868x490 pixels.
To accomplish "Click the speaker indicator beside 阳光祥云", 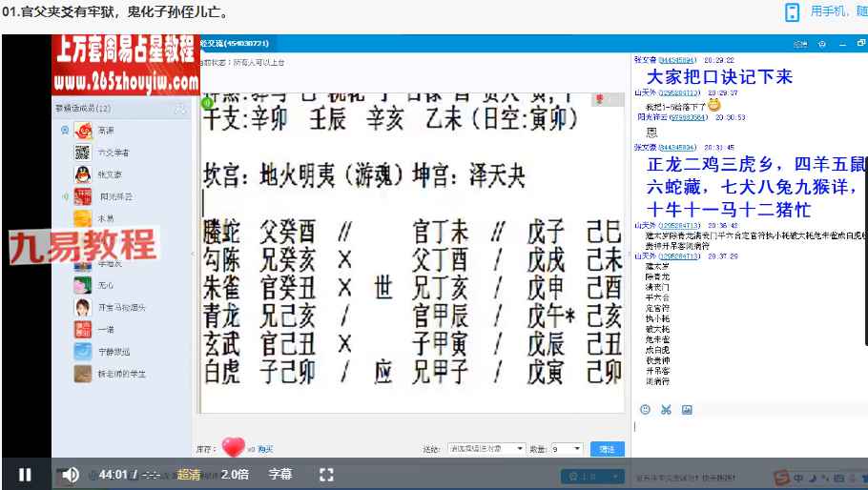I will (65, 196).
